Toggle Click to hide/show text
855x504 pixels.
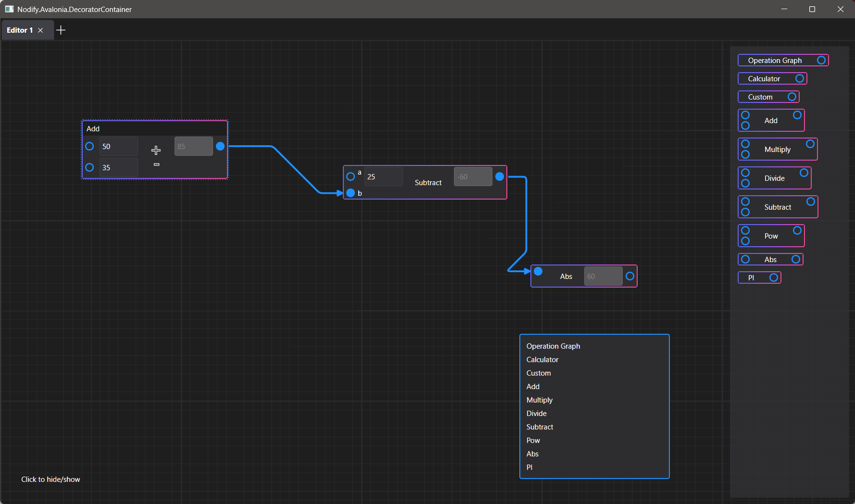[50, 479]
